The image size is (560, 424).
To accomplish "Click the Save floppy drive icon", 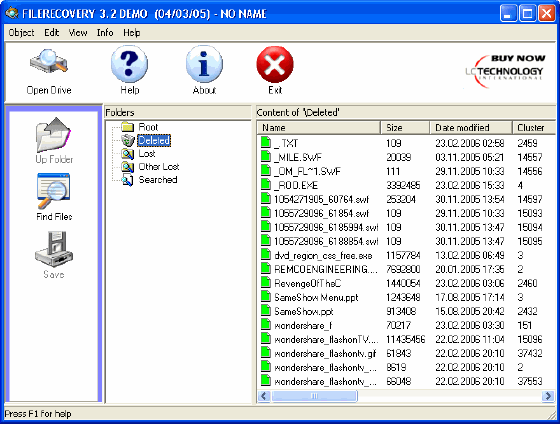I will pos(54,249).
